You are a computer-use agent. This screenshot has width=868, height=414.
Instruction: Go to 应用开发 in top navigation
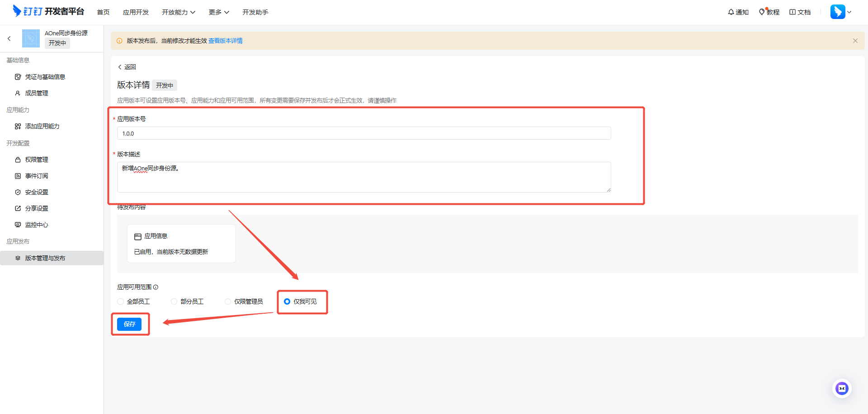pyautogui.click(x=136, y=12)
